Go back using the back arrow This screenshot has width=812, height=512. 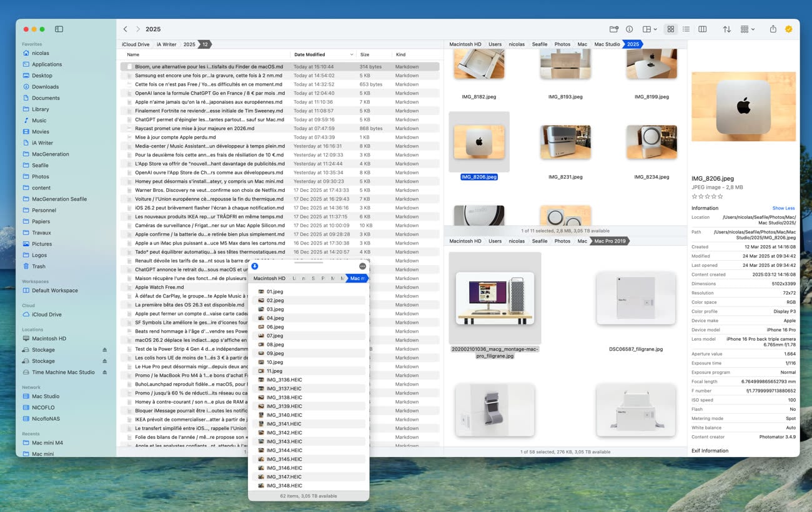click(126, 29)
